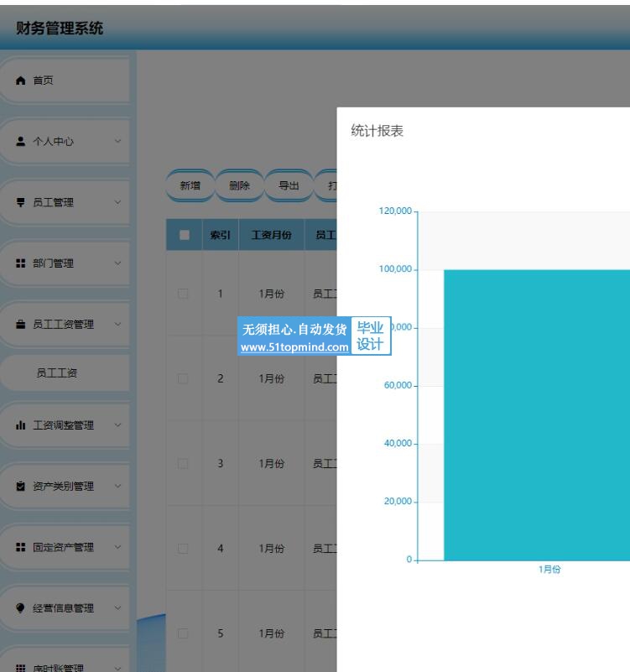Click the person icon for 个人中心
630x672 pixels.
tap(21, 142)
